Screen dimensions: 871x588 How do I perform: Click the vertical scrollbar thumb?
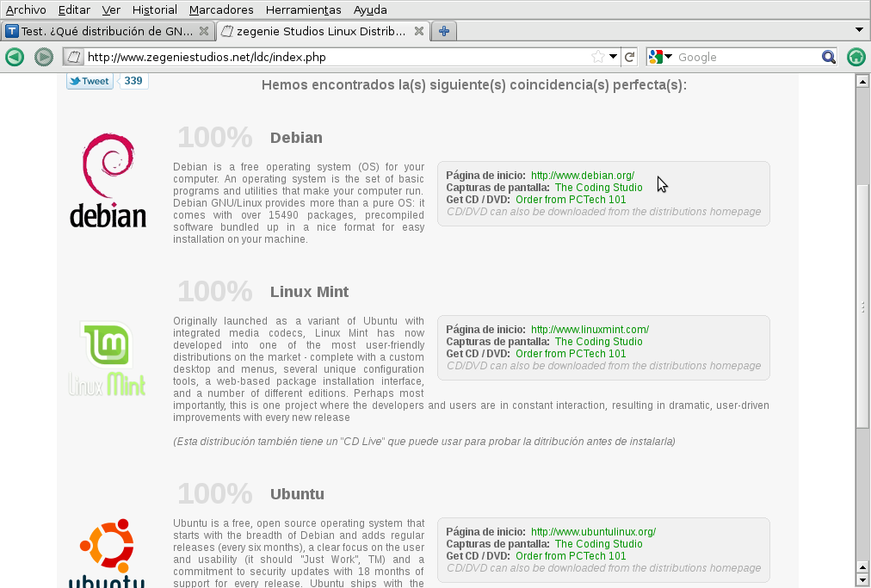[862, 306]
